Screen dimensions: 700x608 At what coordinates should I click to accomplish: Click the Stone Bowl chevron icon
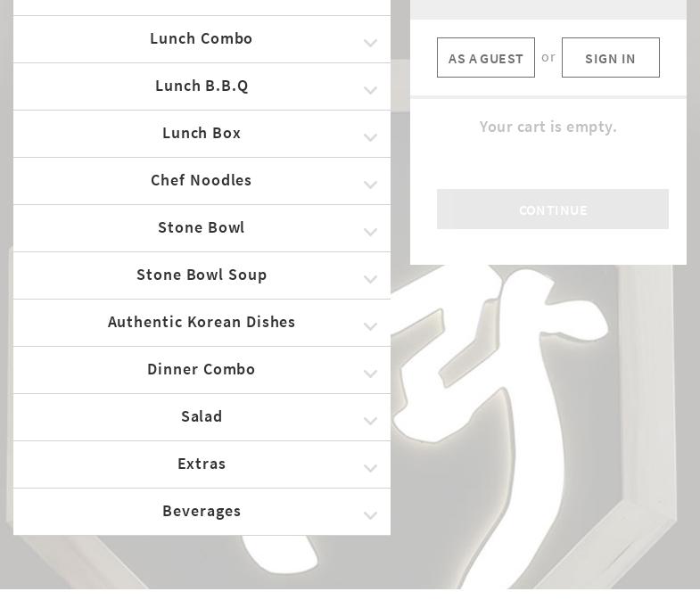click(370, 232)
